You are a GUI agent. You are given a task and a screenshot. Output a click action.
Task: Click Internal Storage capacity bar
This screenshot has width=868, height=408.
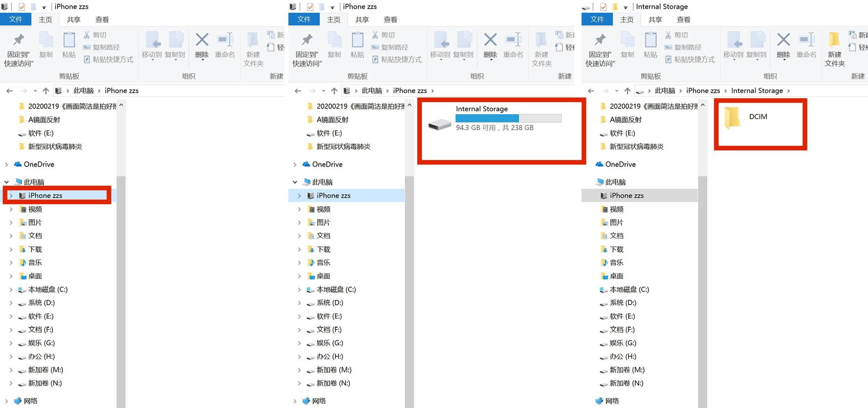coord(508,118)
